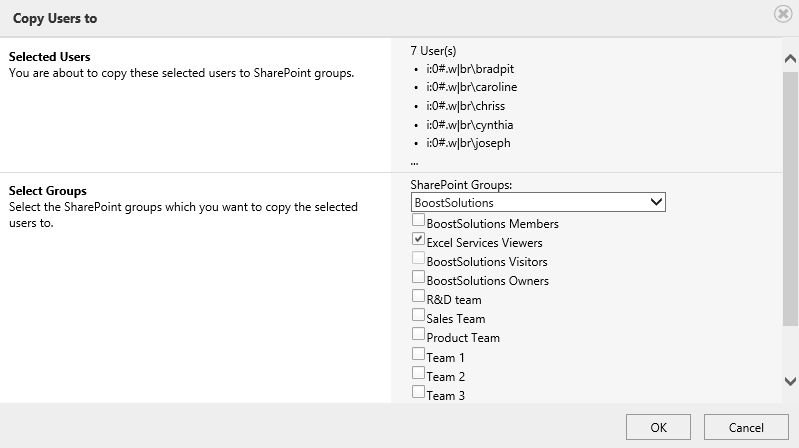Click the dropdown arrow beside BoostSolutions

(x=656, y=202)
